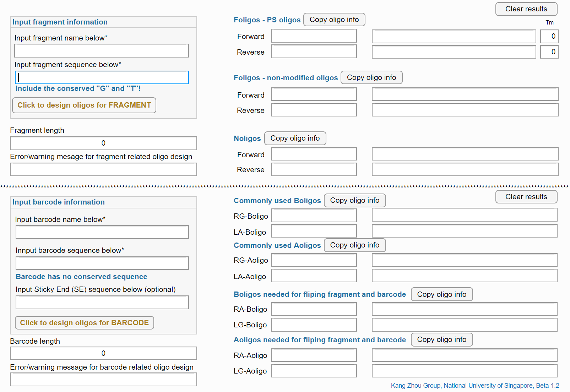This screenshot has height=392, width=570.
Task: Copy oligo info for Noligos
Action: (295, 138)
